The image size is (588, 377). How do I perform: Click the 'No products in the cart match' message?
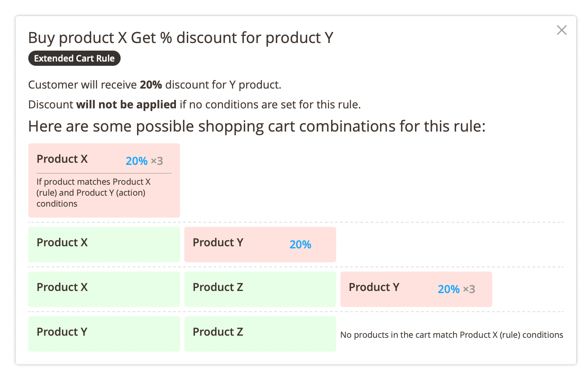click(451, 334)
